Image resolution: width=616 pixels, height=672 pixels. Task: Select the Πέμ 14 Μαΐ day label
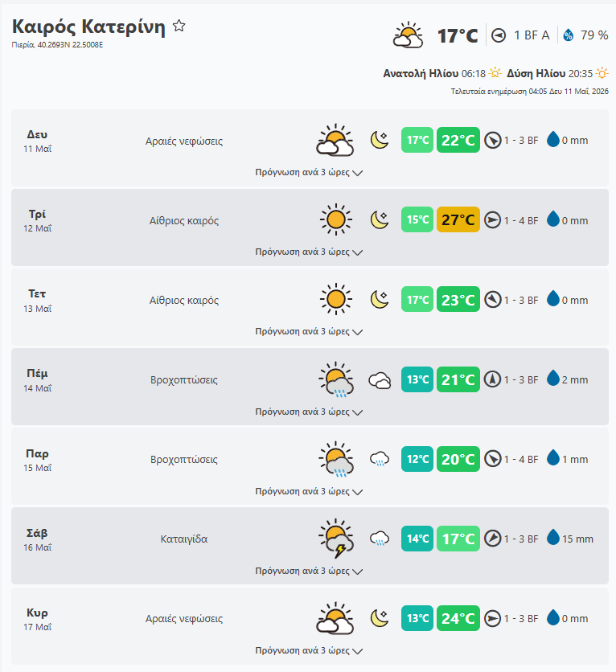click(x=37, y=379)
